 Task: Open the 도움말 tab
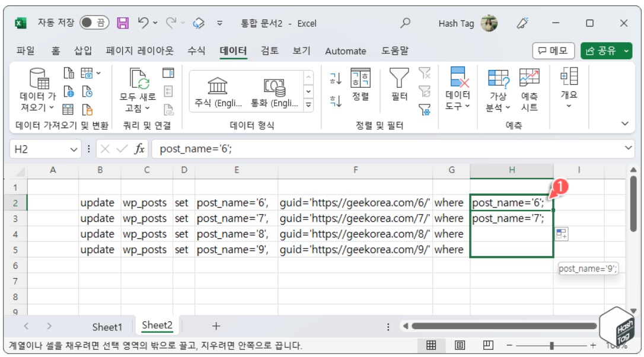(395, 51)
